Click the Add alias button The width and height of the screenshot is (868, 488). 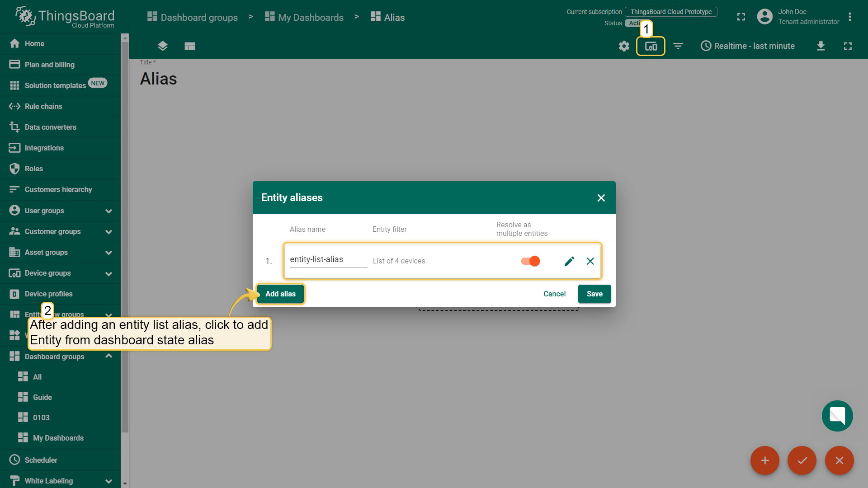(280, 294)
